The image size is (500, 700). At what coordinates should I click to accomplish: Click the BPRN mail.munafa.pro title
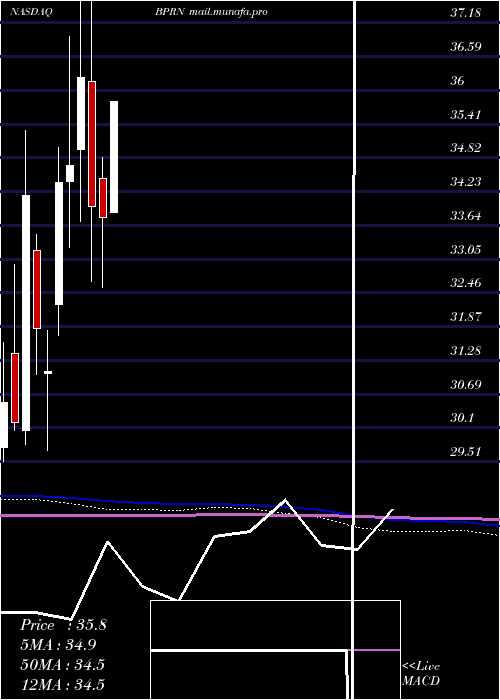212,12
